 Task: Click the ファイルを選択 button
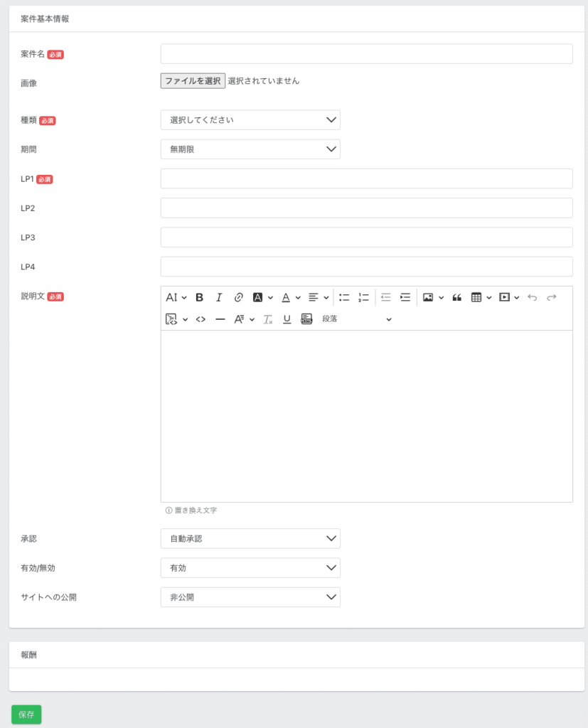coord(193,81)
